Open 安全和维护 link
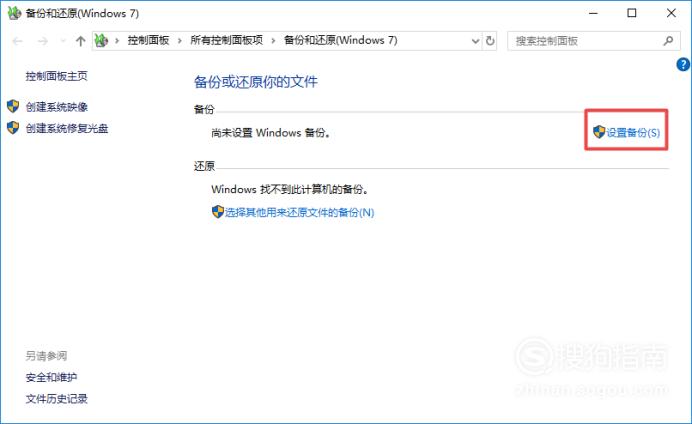This screenshot has height=424, width=692. coord(51,377)
